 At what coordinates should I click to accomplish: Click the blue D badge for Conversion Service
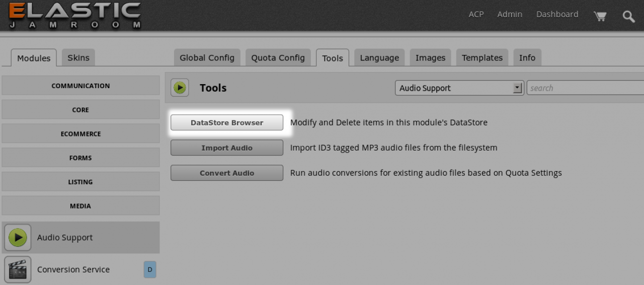coord(150,269)
